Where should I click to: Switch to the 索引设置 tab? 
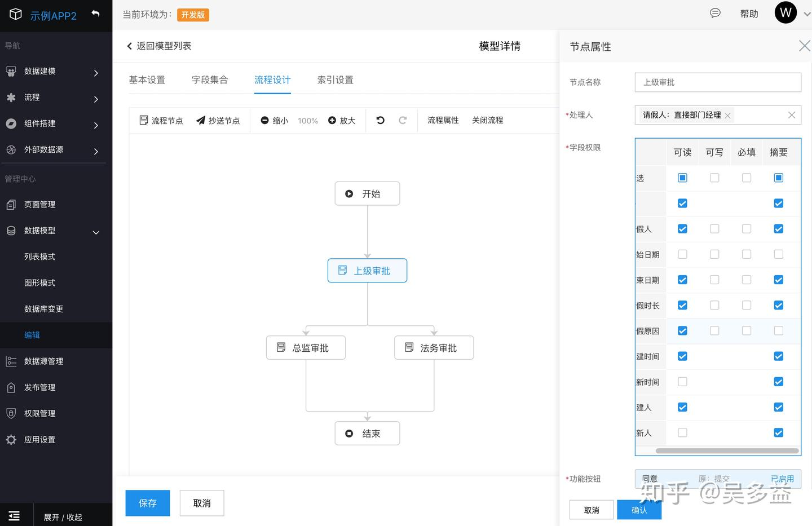pos(335,80)
